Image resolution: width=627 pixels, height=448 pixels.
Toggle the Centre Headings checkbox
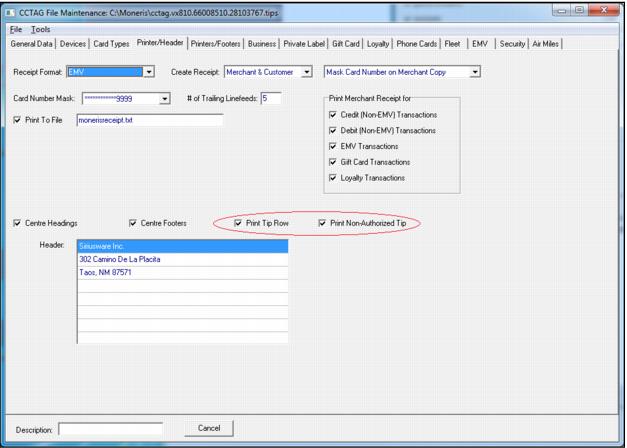18,223
